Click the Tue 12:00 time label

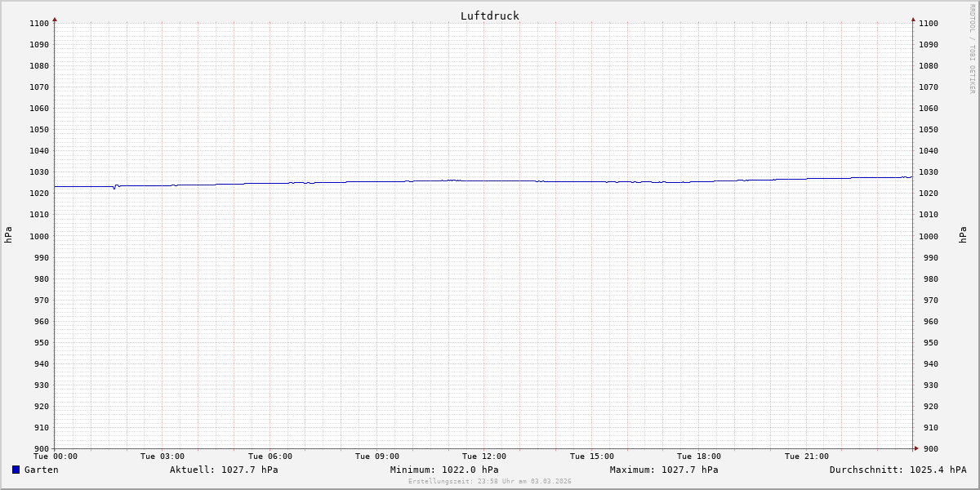(x=484, y=457)
